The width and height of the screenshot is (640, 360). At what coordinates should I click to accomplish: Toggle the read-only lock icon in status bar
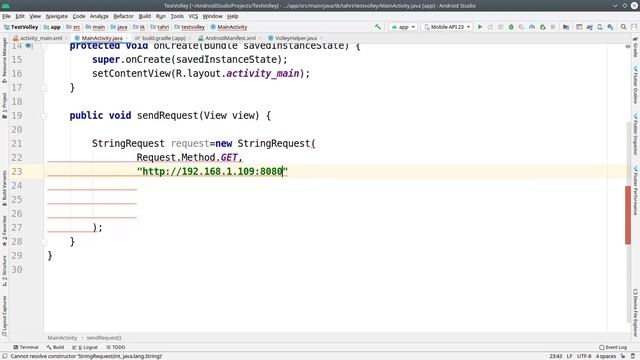point(623,356)
